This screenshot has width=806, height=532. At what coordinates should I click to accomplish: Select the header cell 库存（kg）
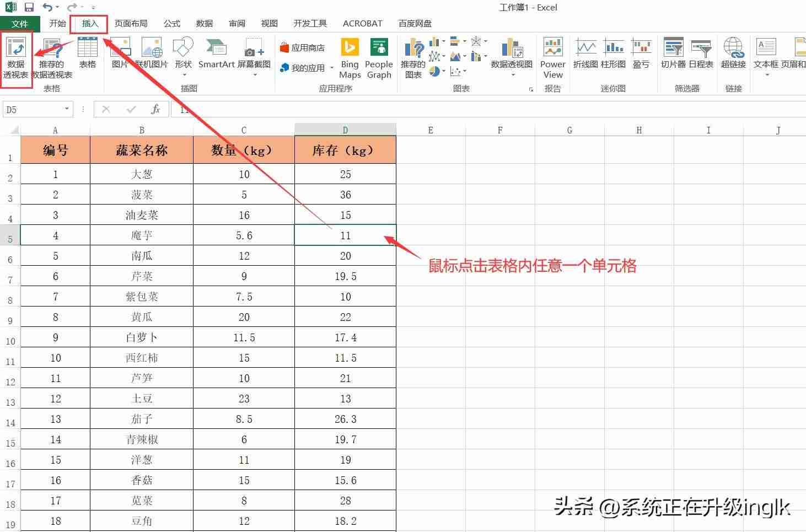point(346,150)
